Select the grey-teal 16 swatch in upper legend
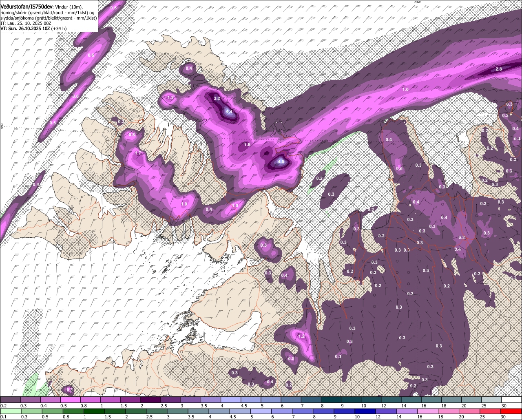This screenshot has height=420, width=522. [x=431, y=400]
